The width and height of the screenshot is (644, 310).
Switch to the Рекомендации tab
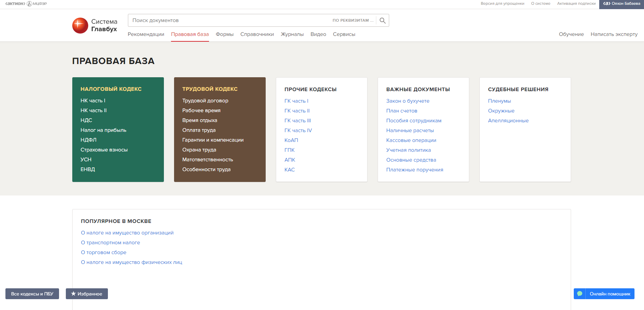pyautogui.click(x=146, y=34)
